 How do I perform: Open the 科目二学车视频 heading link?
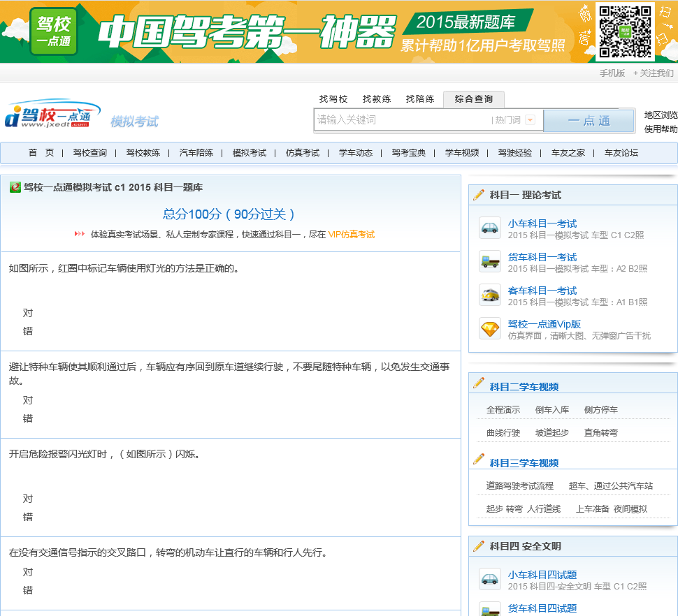524,387
